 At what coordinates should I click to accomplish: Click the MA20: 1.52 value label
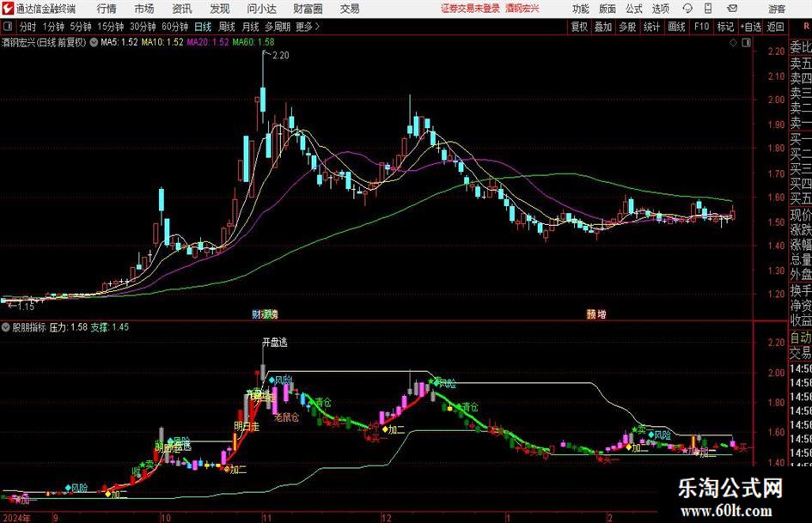[208, 42]
